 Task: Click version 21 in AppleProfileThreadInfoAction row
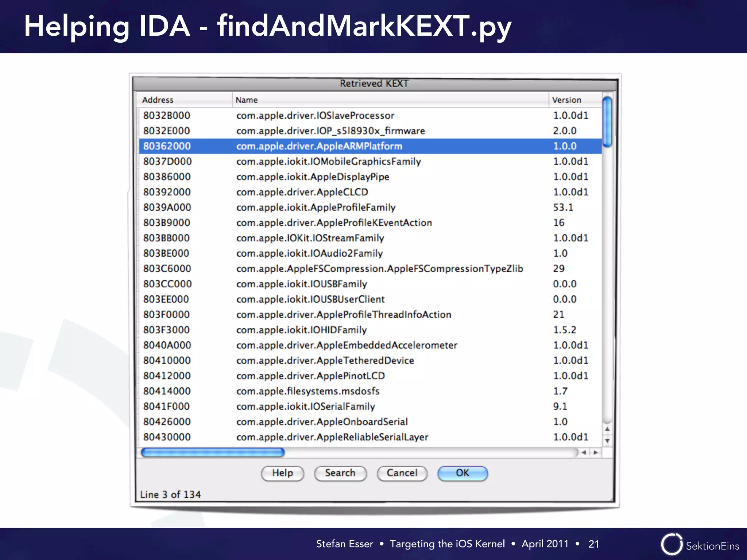pyautogui.click(x=559, y=315)
